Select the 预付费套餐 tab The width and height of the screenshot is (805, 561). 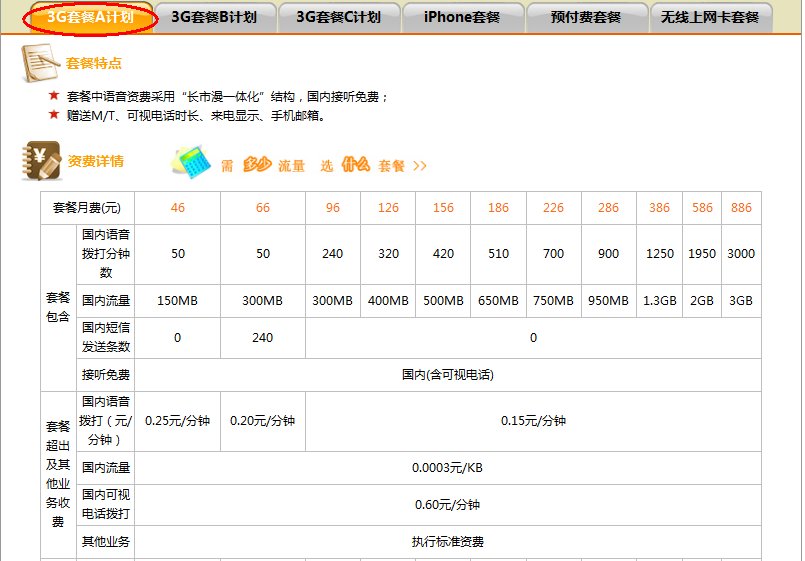(x=586, y=17)
